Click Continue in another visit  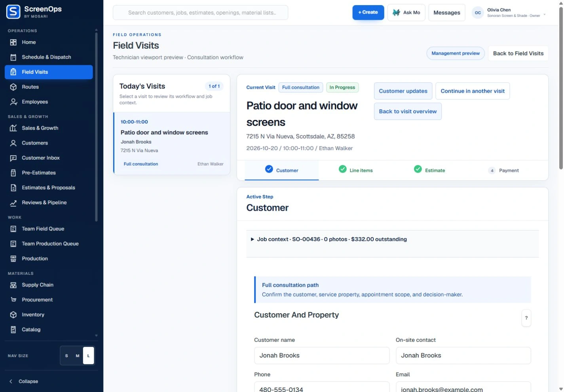tap(473, 91)
